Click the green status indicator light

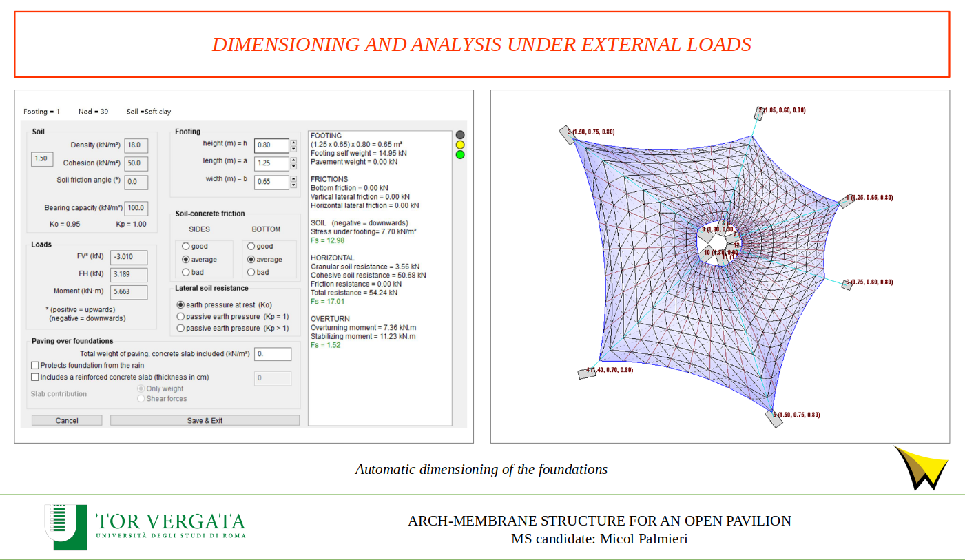click(x=460, y=154)
